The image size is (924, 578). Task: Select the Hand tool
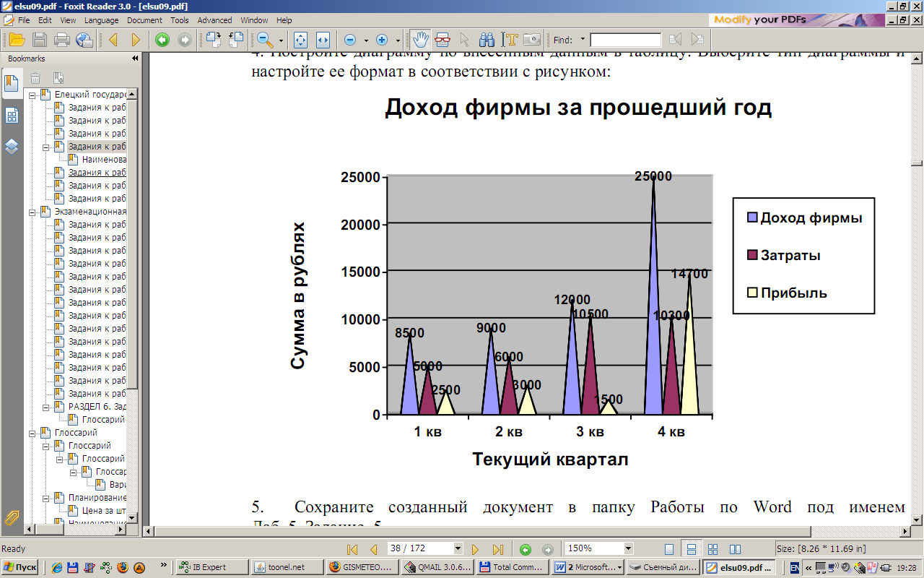[420, 40]
